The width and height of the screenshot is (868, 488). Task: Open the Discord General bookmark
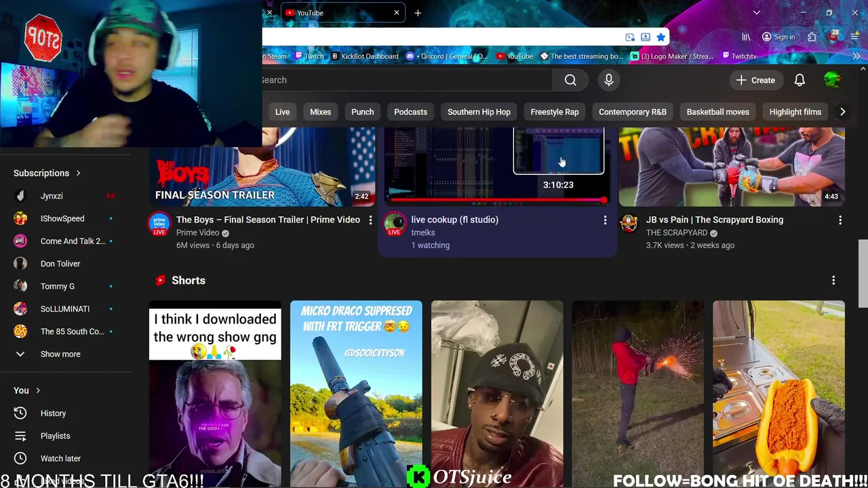pyautogui.click(x=448, y=56)
